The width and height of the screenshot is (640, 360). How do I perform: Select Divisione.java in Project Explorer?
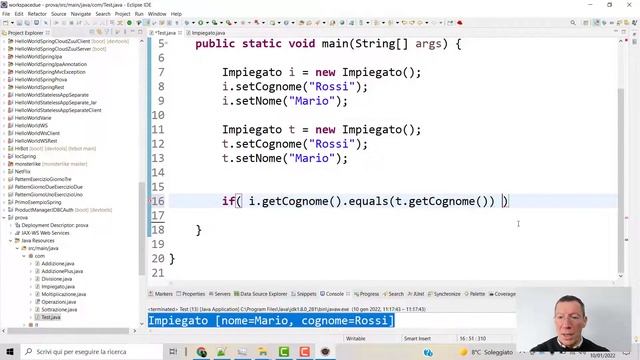pos(56,279)
